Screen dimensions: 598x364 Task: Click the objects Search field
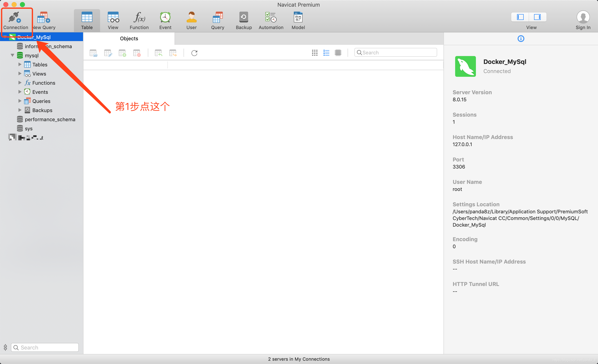[396, 53]
